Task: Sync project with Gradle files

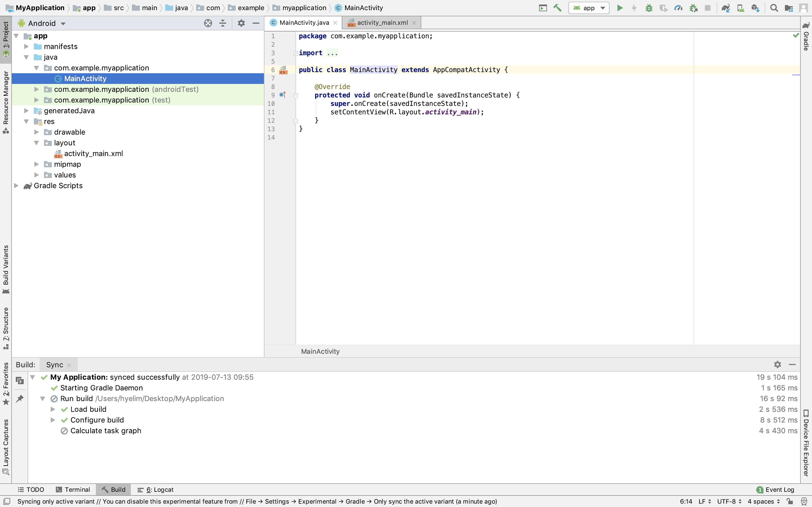Action: (x=726, y=8)
